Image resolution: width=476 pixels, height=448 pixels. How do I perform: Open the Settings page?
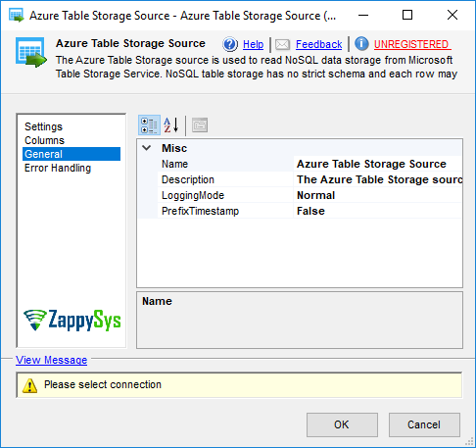coord(43,126)
